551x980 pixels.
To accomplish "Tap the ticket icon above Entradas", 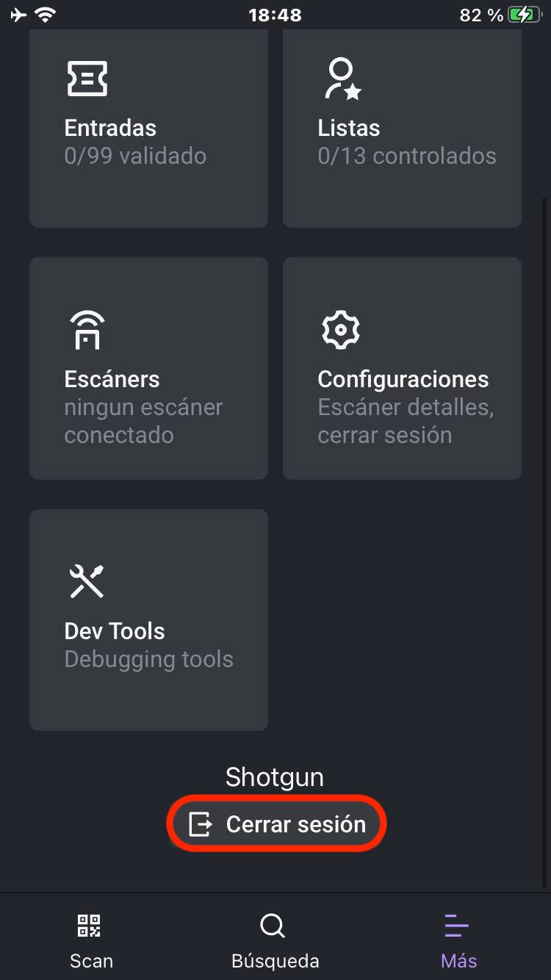I will tap(87, 79).
